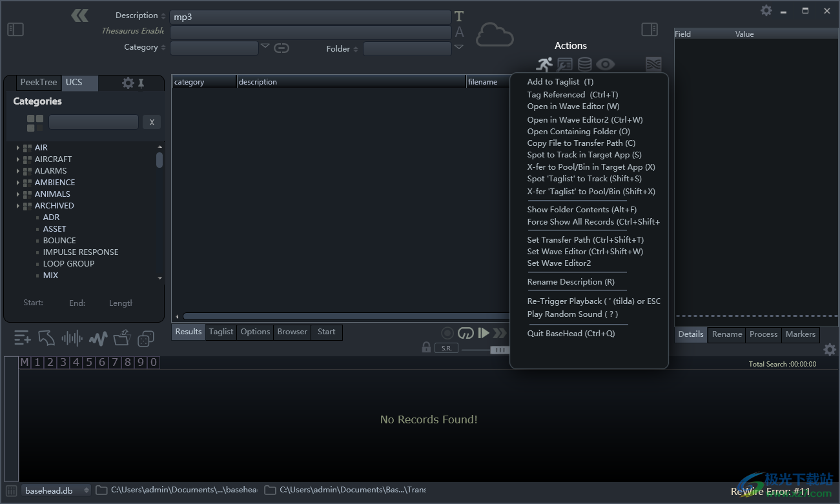Viewport: 840px width, 504px height.
Task: Expand the AIRCRAFT category tree node
Action: pyautogui.click(x=18, y=159)
